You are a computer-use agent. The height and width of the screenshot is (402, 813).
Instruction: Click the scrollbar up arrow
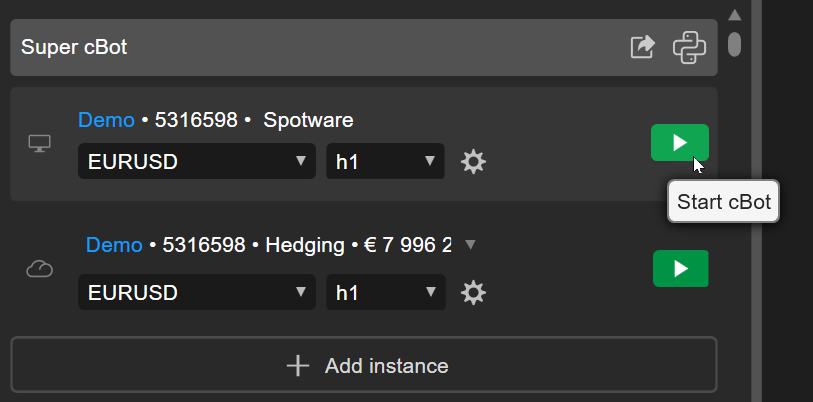(x=734, y=15)
